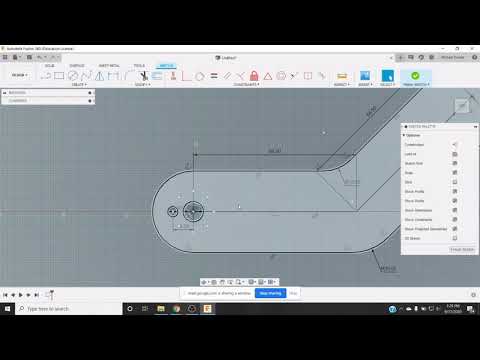Select the Fit Point Spline tool
Viewport: 480px width, 360px height.
[x=86, y=76]
